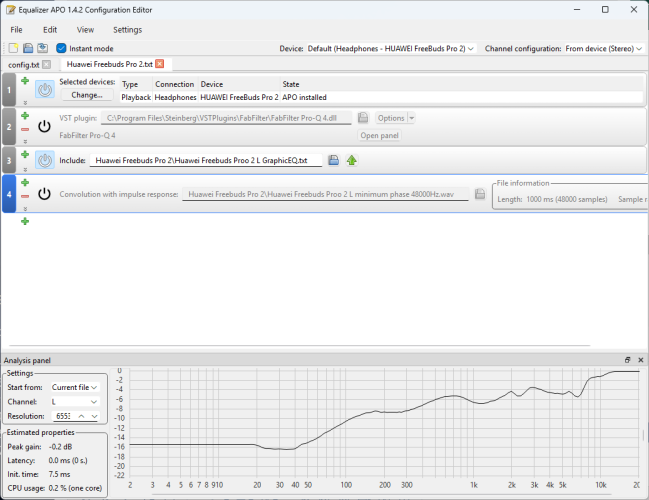Select the filter 2 number handle

pos(9,127)
